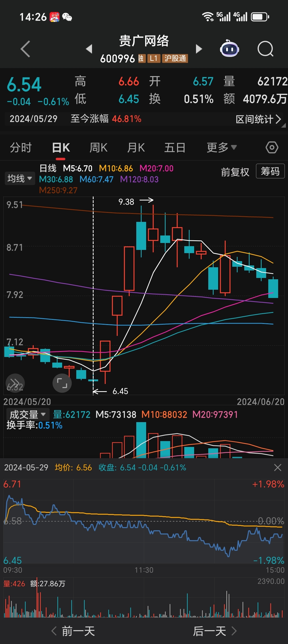The image size is (288, 644).
Task: Tap stock code 600996
Action: coord(118,58)
